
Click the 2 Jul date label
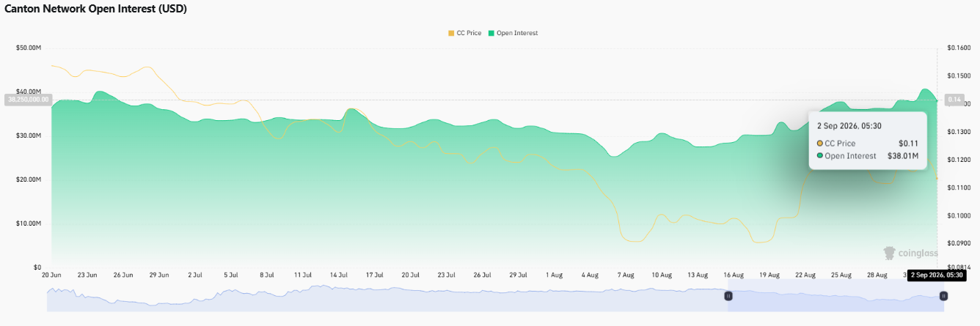point(195,275)
